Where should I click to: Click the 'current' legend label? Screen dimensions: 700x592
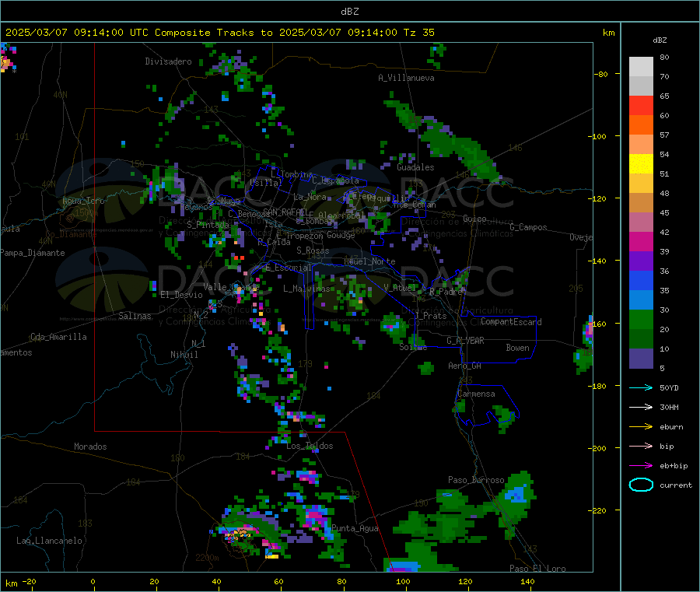click(675, 485)
